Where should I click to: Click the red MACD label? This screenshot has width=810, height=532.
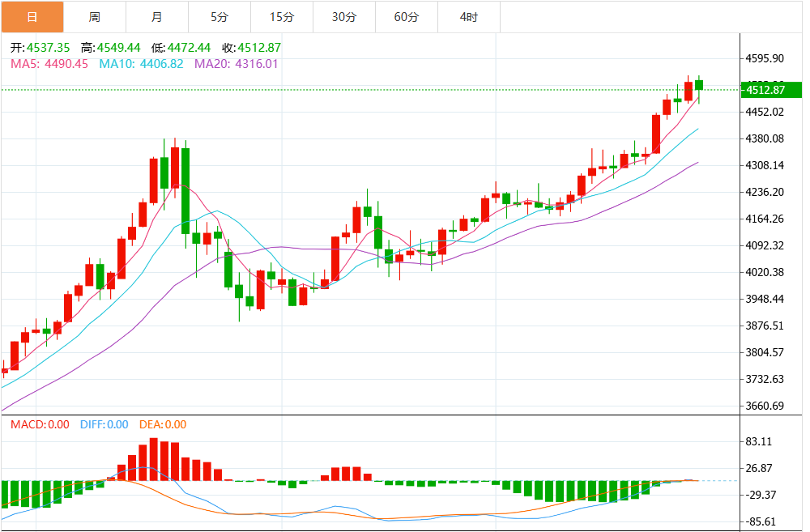[39, 424]
